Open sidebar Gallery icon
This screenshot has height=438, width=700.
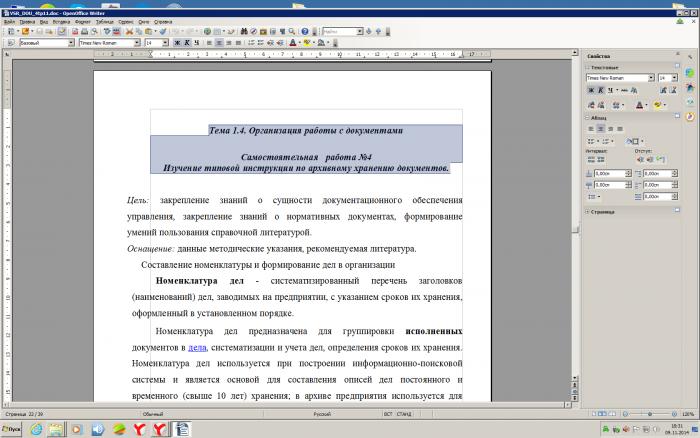coord(690,102)
